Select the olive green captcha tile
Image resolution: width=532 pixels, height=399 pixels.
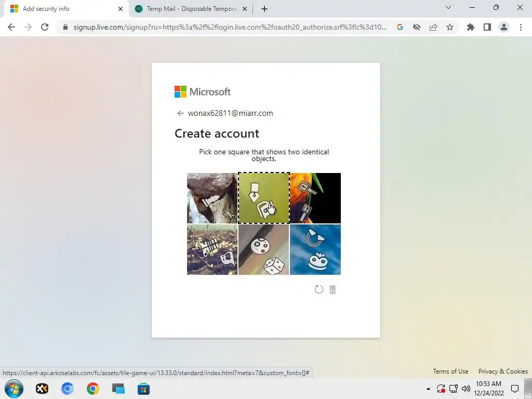(263, 198)
